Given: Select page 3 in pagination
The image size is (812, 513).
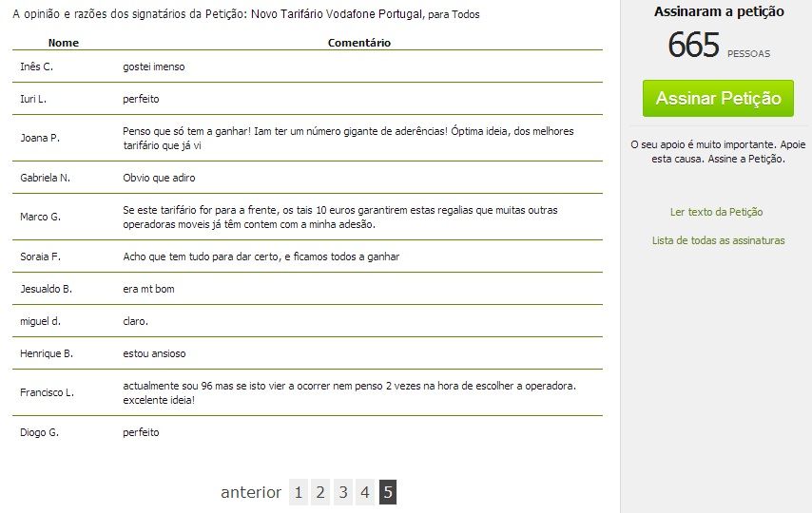Looking at the screenshot, I should click(x=342, y=492).
